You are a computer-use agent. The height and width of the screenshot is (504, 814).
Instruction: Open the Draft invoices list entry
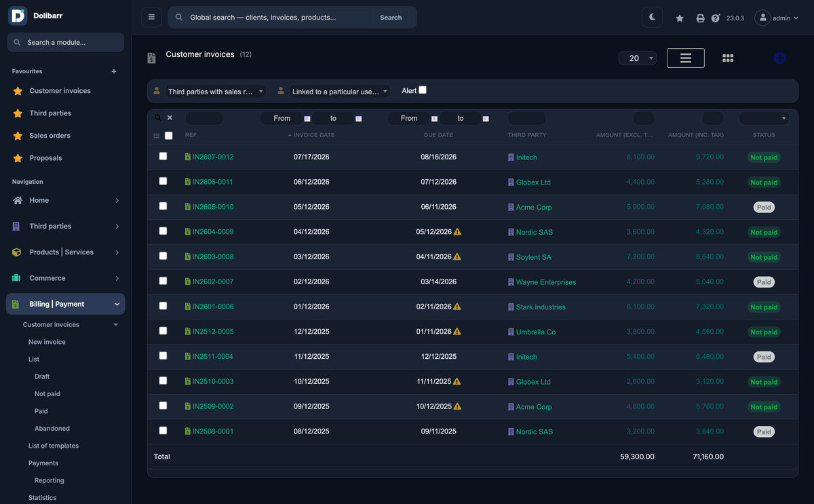(42, 376)
